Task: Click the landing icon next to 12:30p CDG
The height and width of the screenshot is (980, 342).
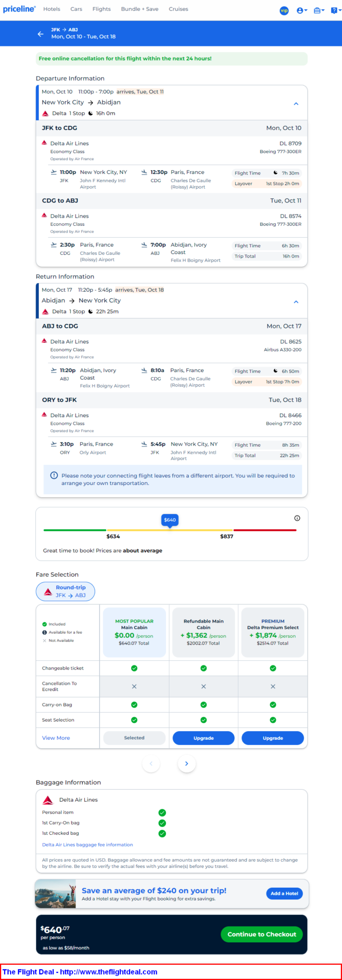Action: 144,172
